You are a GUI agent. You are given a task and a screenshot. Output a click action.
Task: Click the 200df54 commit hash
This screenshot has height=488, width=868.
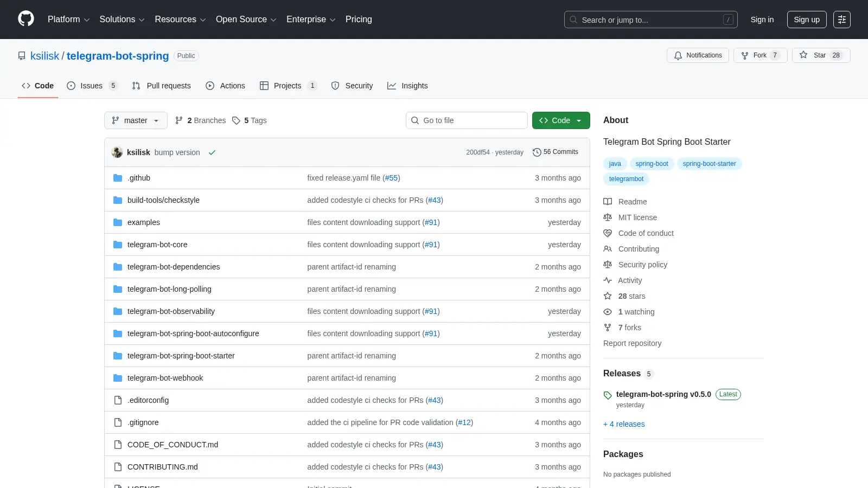(x=478, y=152)
